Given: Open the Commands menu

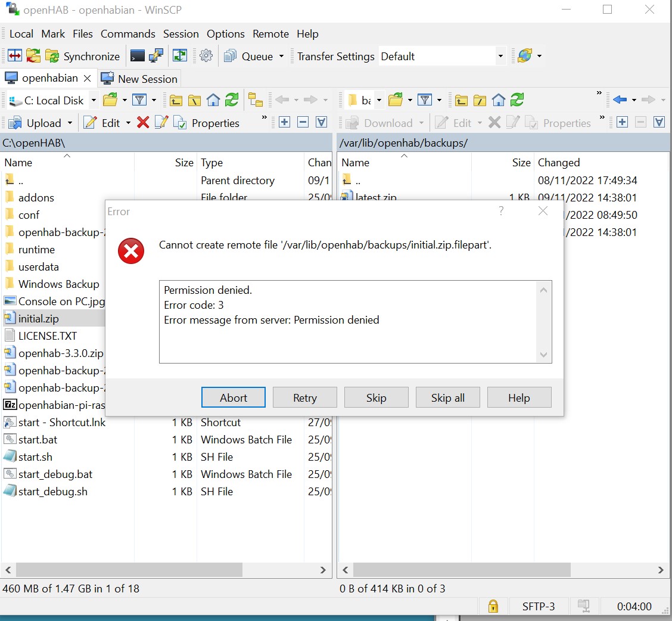Looking at the screenshot, I should (x=127, y=34).
